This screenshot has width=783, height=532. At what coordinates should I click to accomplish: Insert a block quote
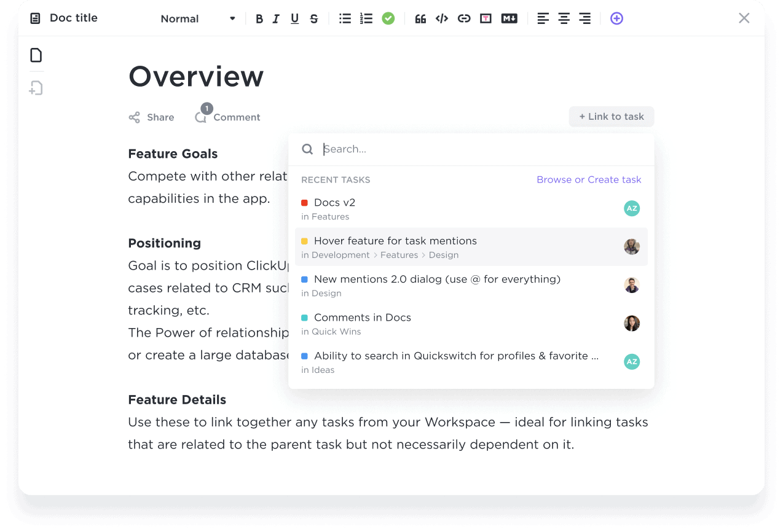(420, 19)
